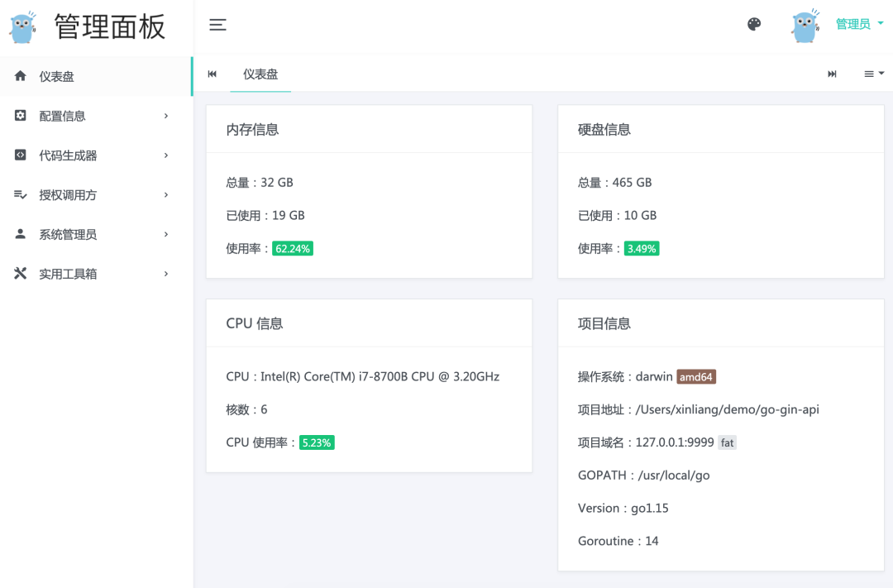Click the skip-to-first-tab arrow icon
Viewport: 893px width, 588px height.
click(212, 74)
